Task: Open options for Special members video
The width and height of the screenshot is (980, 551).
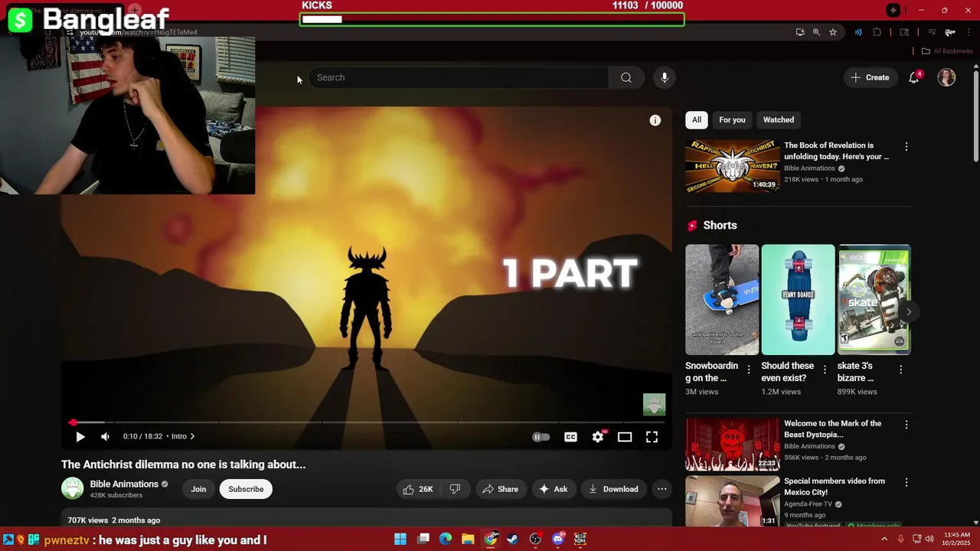Action: coord(906,482)
